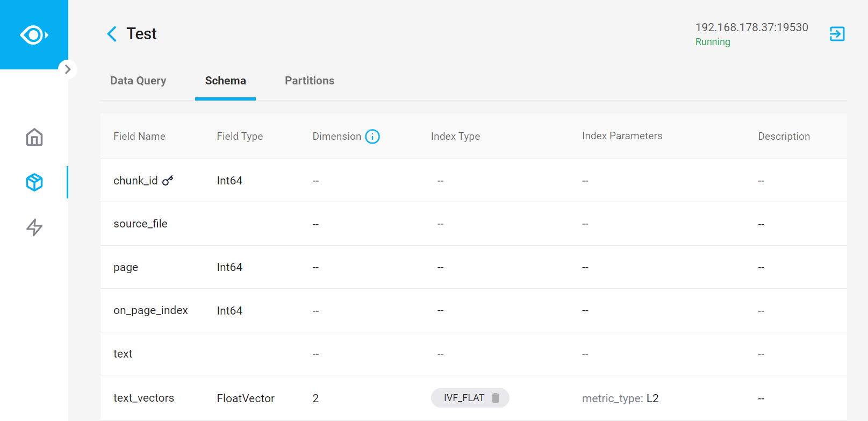Click the back arrow beside Test

pos(112,34)
